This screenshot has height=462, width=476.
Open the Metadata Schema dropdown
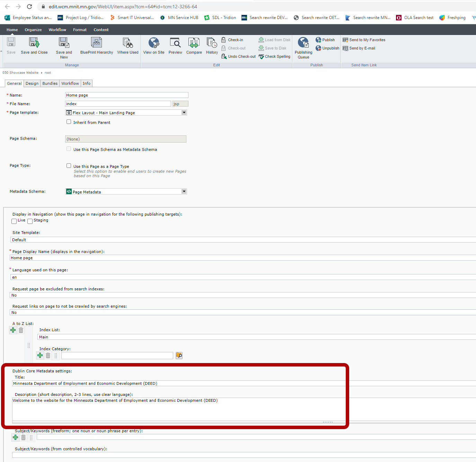184,191
